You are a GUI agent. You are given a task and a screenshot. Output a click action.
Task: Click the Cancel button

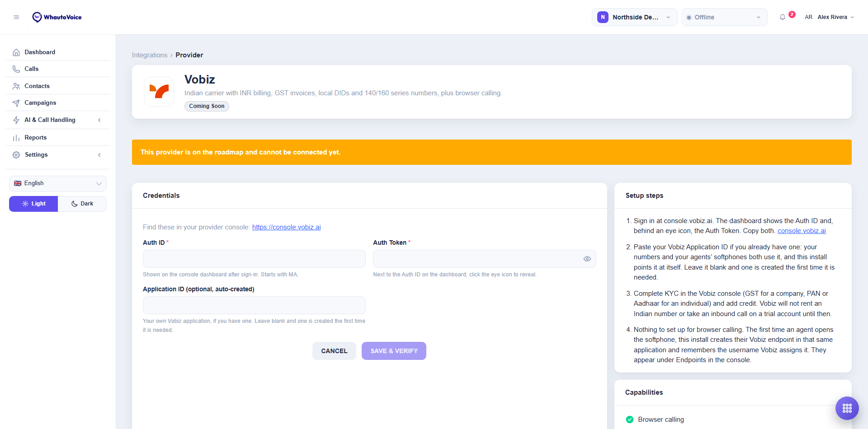tap(334, 351)
